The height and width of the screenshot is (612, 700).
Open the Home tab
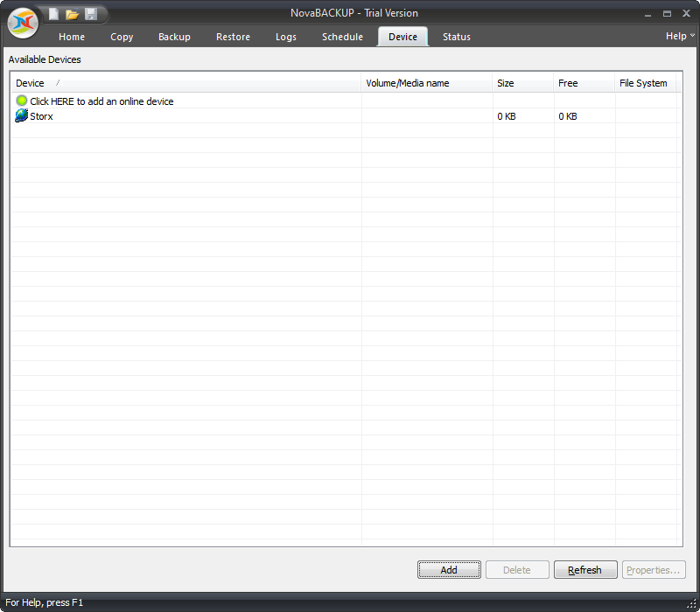[72, 37]
